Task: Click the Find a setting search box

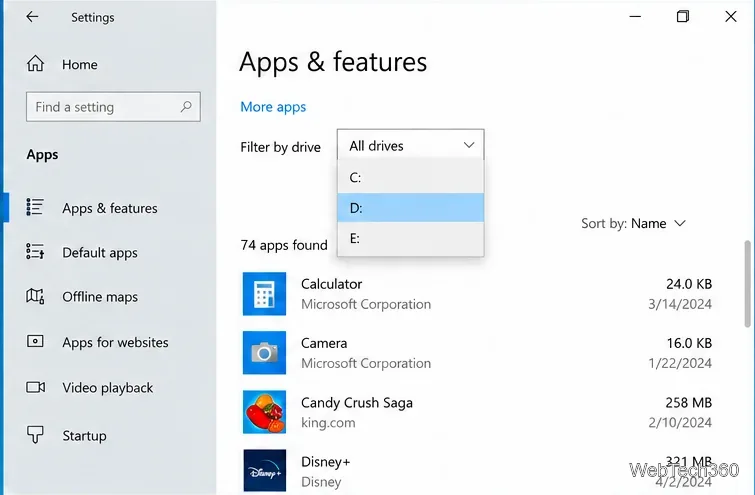Action: [x=113, y=107]
